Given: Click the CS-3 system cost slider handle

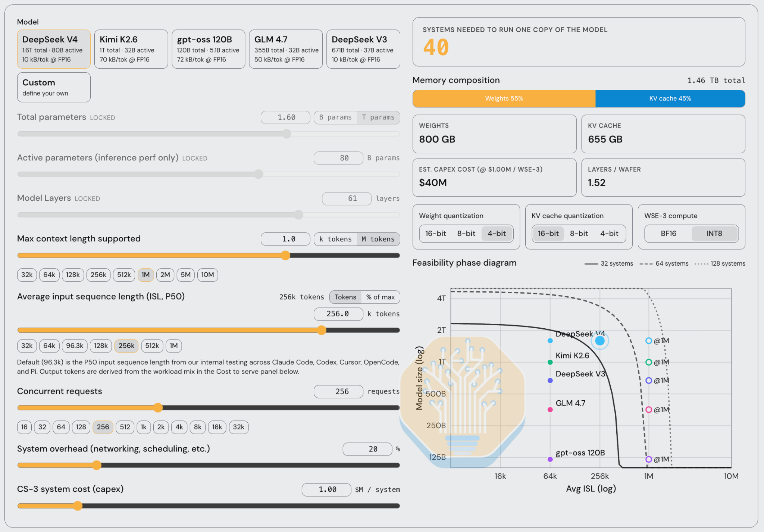Looking at the screenshot, I should click(x=78, y=506).
